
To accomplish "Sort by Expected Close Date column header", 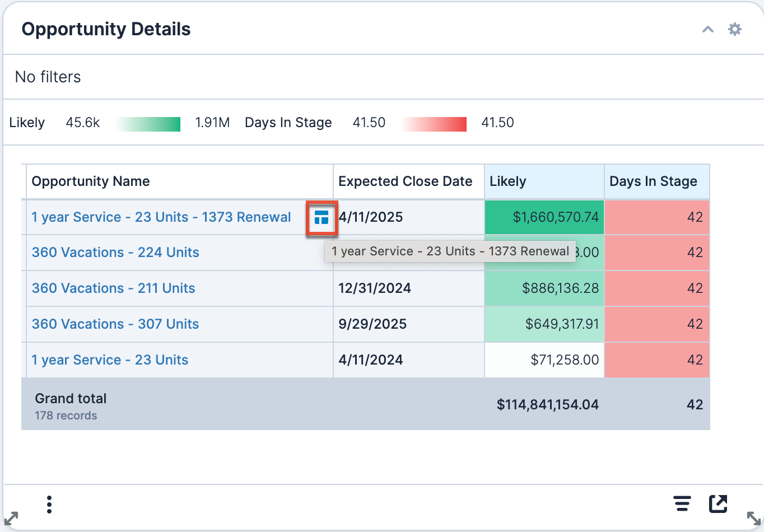I will [x=405, y=181].
